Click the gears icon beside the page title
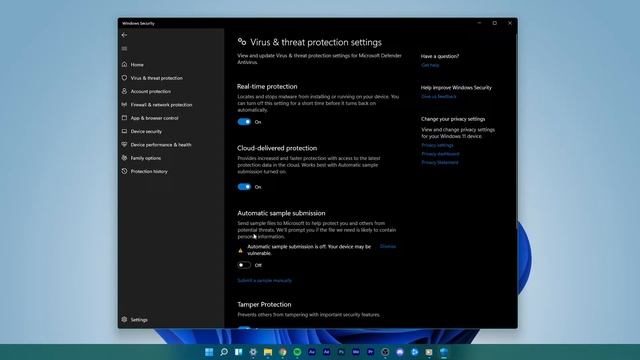 (242, 42)
